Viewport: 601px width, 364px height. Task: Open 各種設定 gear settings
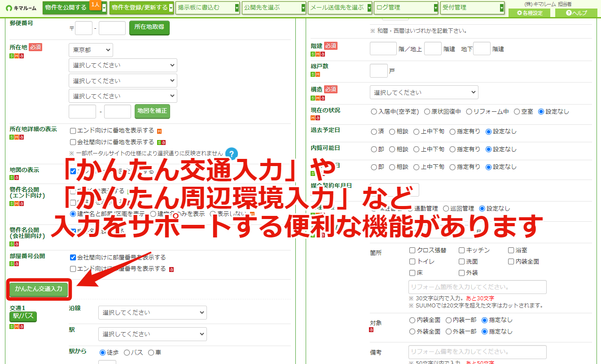tap(530, 13)
